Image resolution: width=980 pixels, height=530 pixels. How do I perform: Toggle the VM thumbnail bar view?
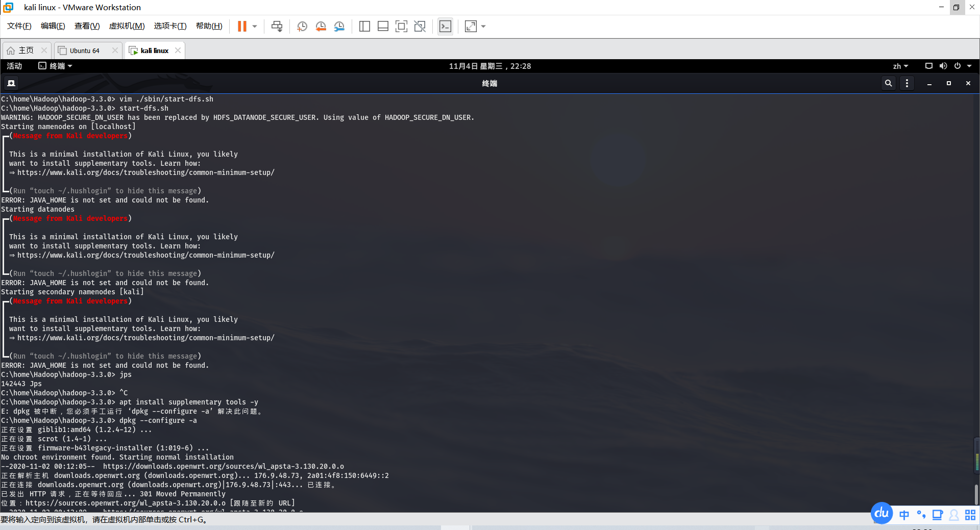(383, 26)
